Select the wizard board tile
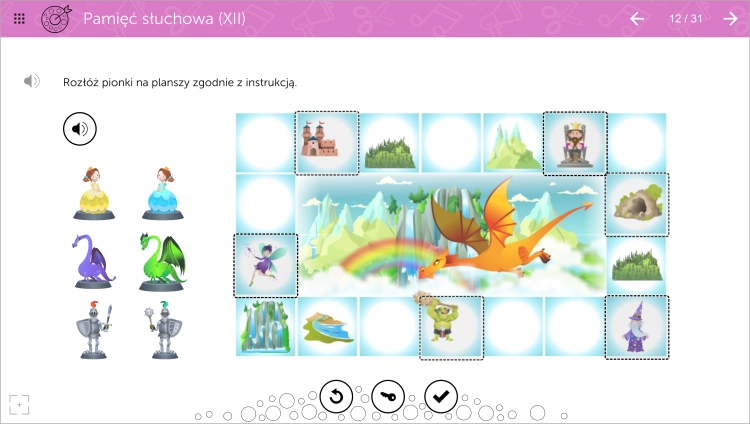This screenshot has width=750, height=424. coord(637,327)
